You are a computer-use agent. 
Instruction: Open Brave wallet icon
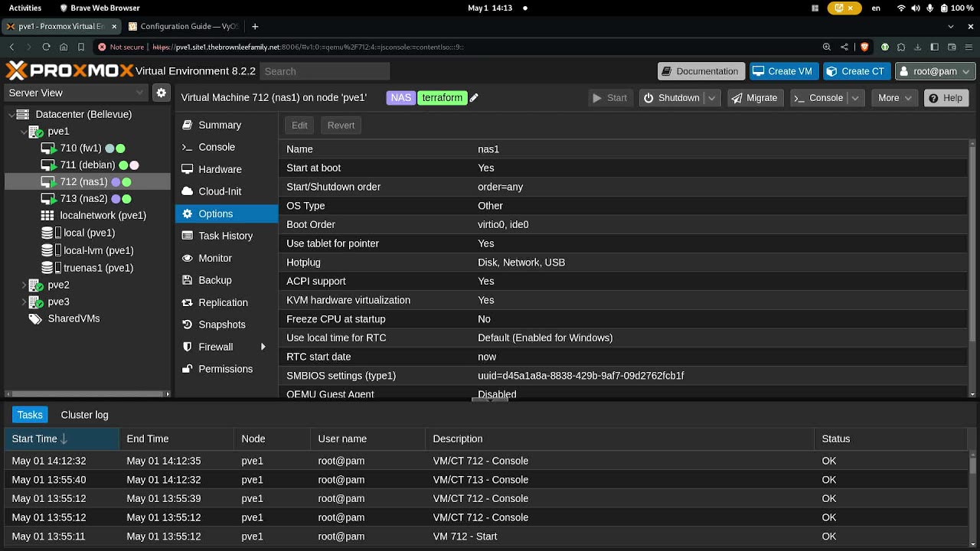tap(952, 47)
